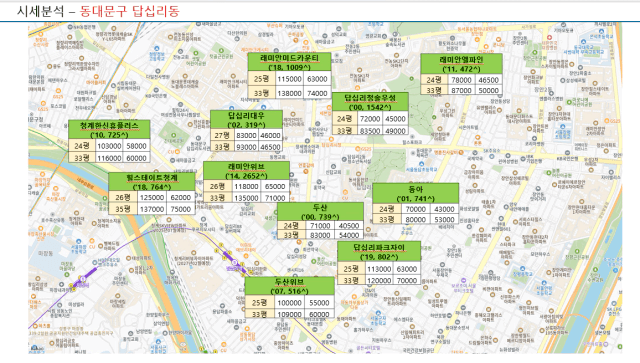The image size is (640, 363).
Task: Click 135000 in the 래미안위브 table
Action: [246, 197]
